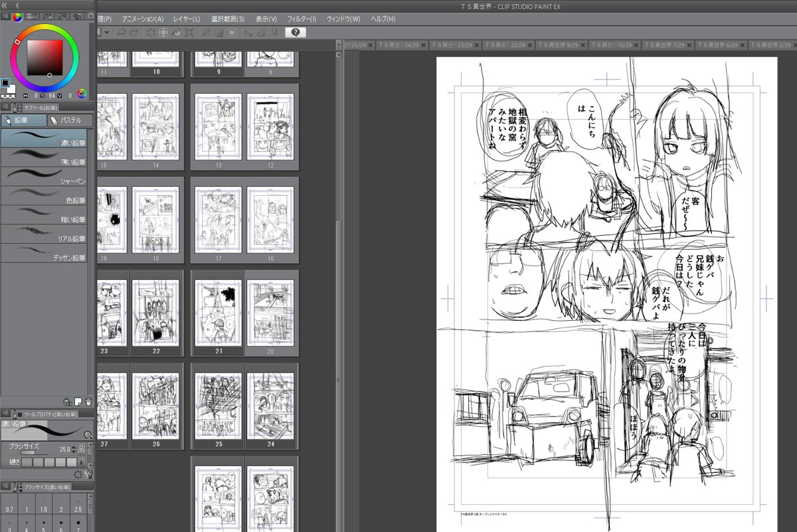797x532 pixels.
Task: Select the 鉛筆 pencil tool group tab
Action: pyautogui.click(x=23, y=120)
